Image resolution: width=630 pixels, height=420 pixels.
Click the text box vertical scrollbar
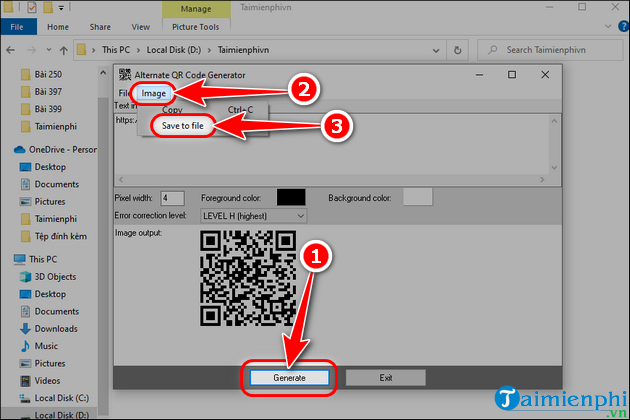[x=554, y=144]
